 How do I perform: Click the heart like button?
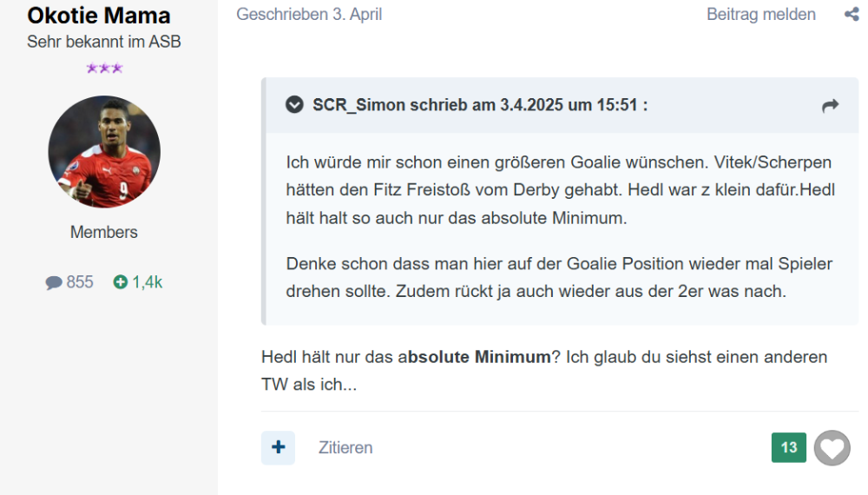pyautogui.click(x=832, y=448)
